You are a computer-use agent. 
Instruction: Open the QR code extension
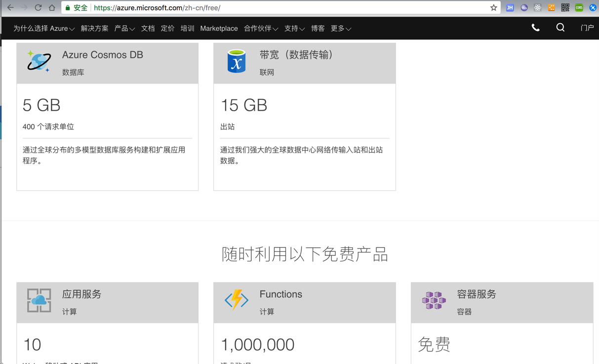coord(565,7)
